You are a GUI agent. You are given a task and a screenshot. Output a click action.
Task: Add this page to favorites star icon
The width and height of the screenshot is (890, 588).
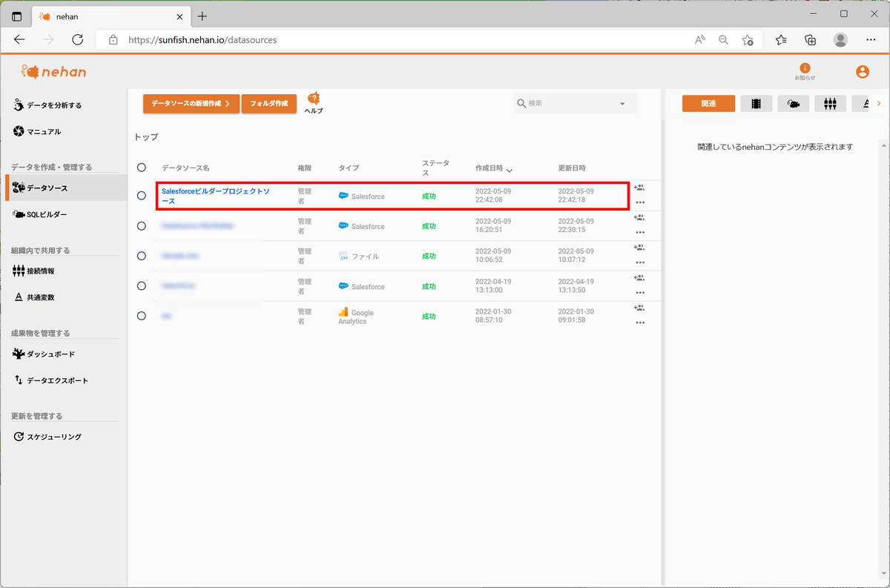pyautogui.click(x=748, y=40)
